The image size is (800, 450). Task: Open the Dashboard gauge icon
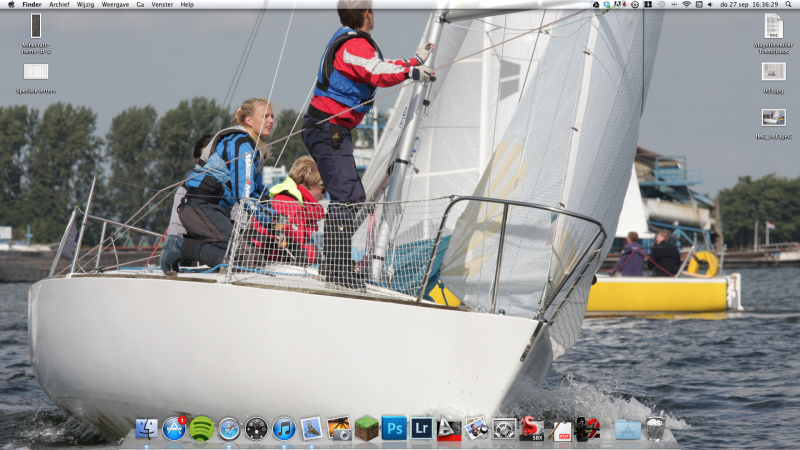(256, 429)
